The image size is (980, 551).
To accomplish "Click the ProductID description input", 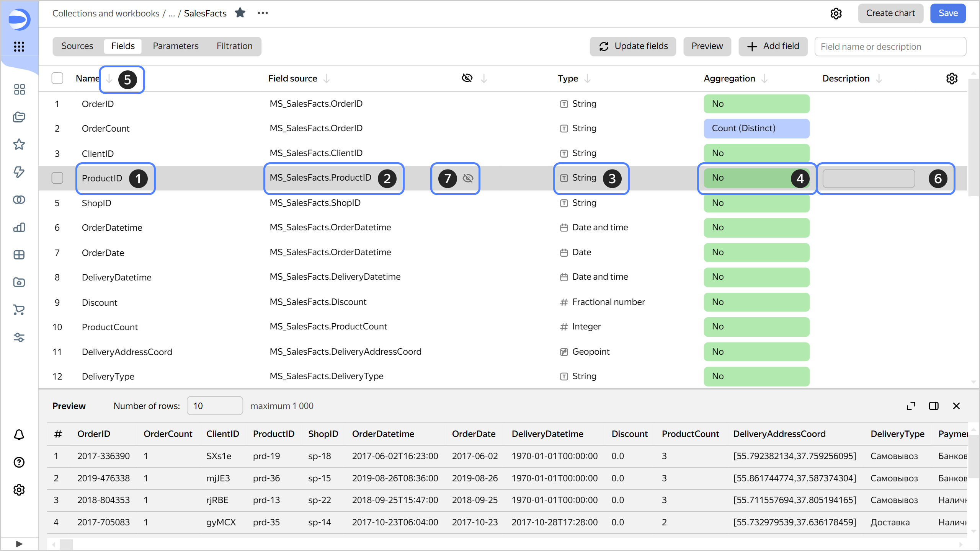I will tap(869, 179).
